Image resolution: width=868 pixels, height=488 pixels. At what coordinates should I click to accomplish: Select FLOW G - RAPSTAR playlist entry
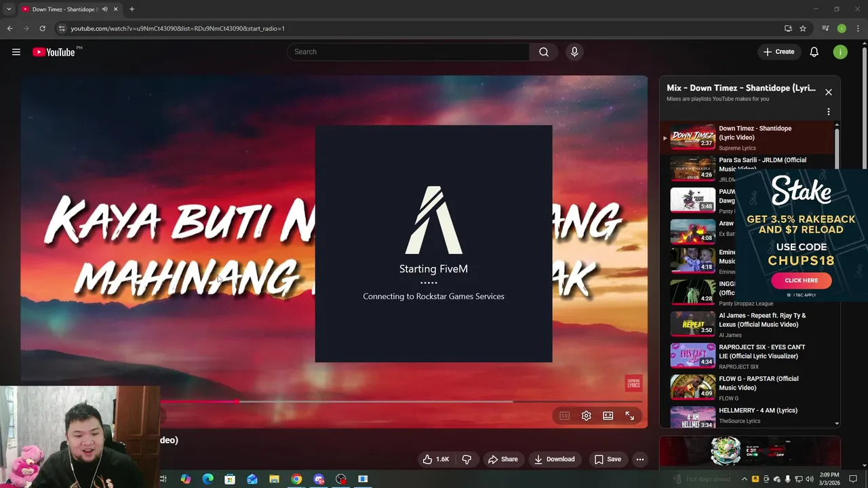pyautogui.click(x=747, y=388)
